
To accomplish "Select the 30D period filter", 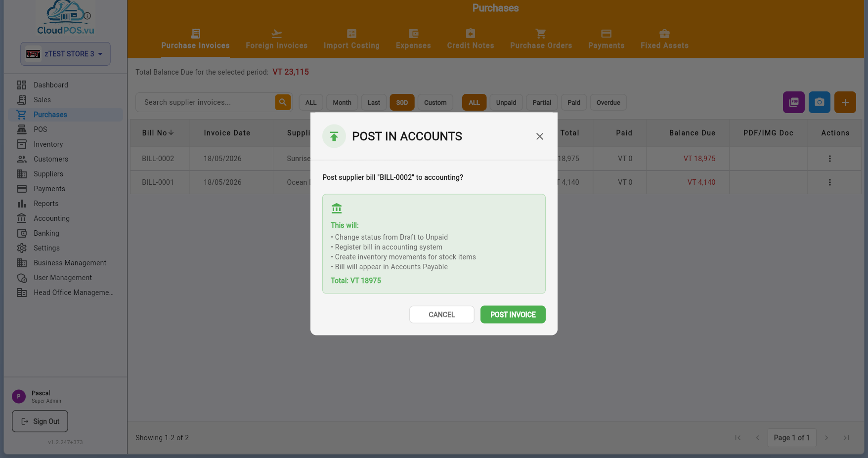I will pos(402,103).
